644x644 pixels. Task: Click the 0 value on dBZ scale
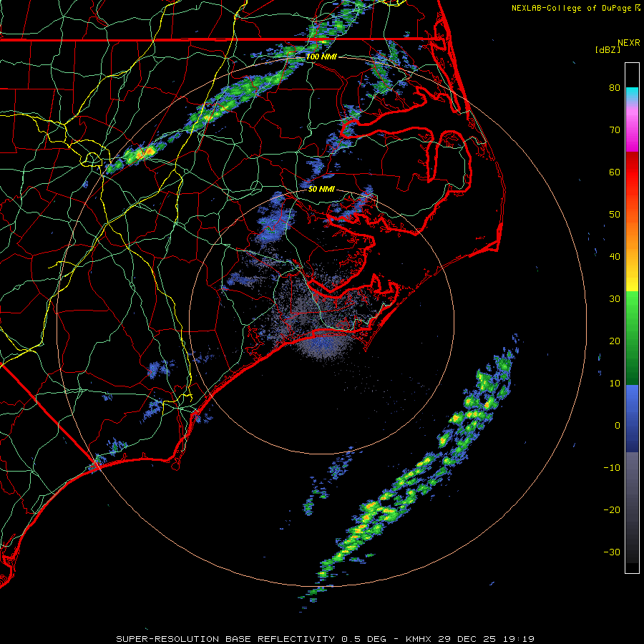pos(618,426)
